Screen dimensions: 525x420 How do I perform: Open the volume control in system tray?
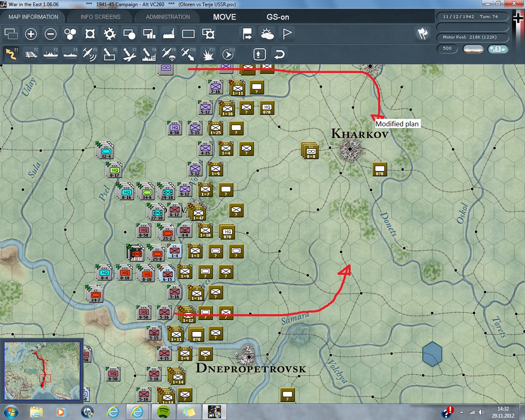coord(481,412)
